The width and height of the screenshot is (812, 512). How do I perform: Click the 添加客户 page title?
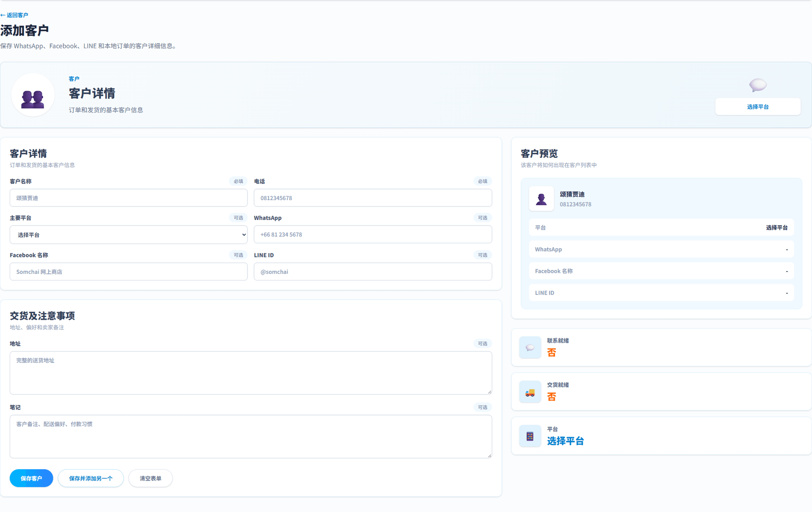click(x=25, y=30)
